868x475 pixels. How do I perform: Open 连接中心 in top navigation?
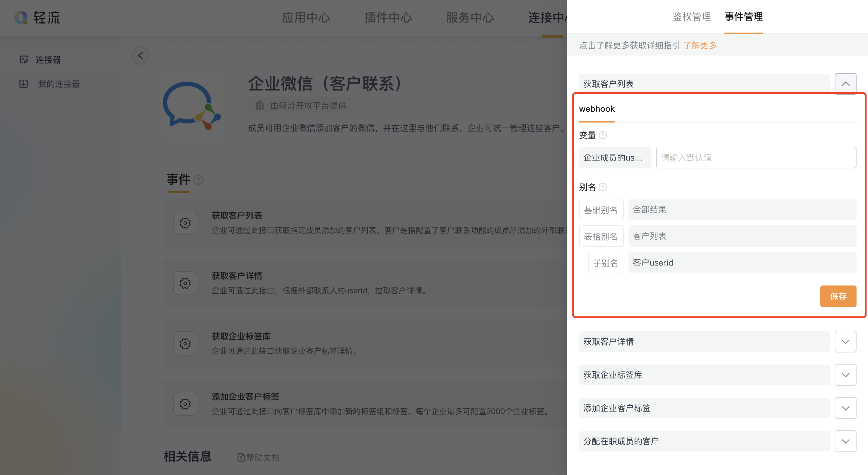coord(548,18)
